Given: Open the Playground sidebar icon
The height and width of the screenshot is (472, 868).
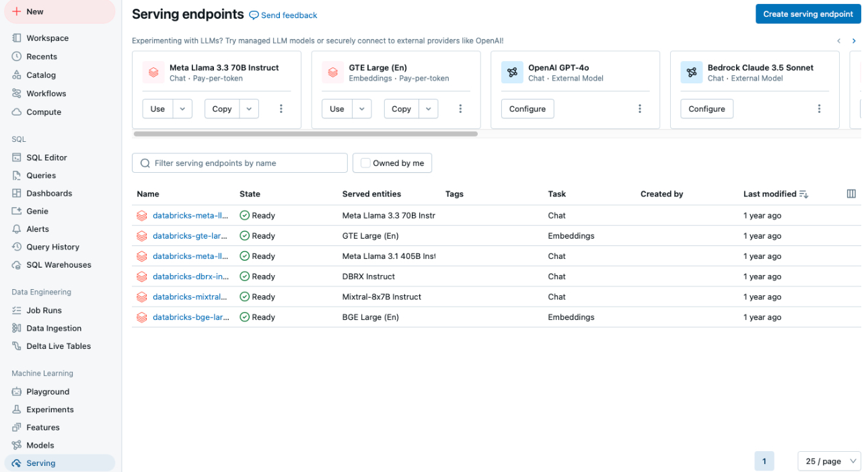Looking at the screenshot, I should [x=17, y=392].
